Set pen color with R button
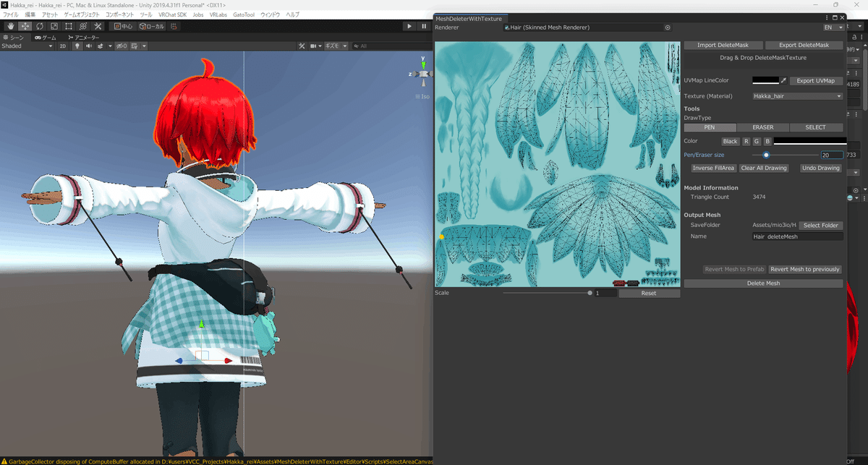Viewport: 868px width, 465px height. click(746, 142)
